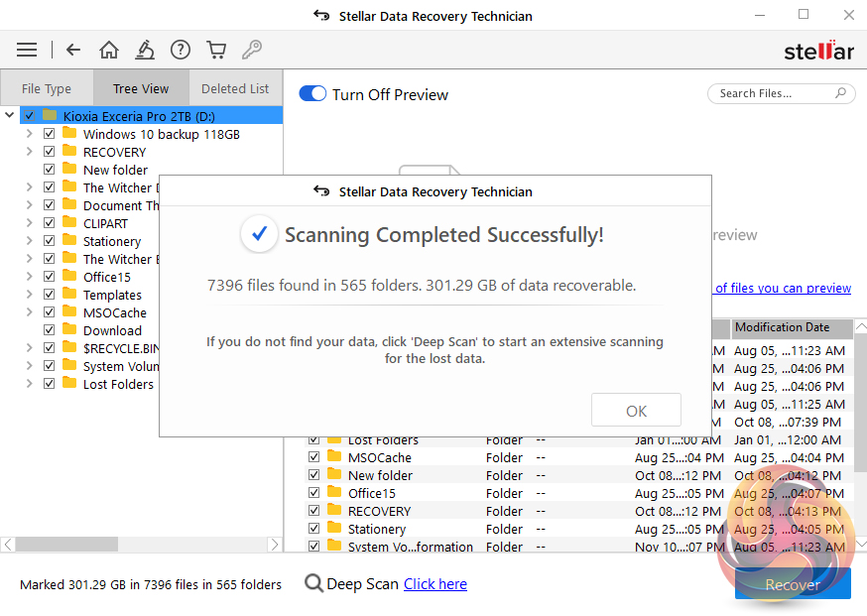Expand Office15 folder node

pos(30,276)
